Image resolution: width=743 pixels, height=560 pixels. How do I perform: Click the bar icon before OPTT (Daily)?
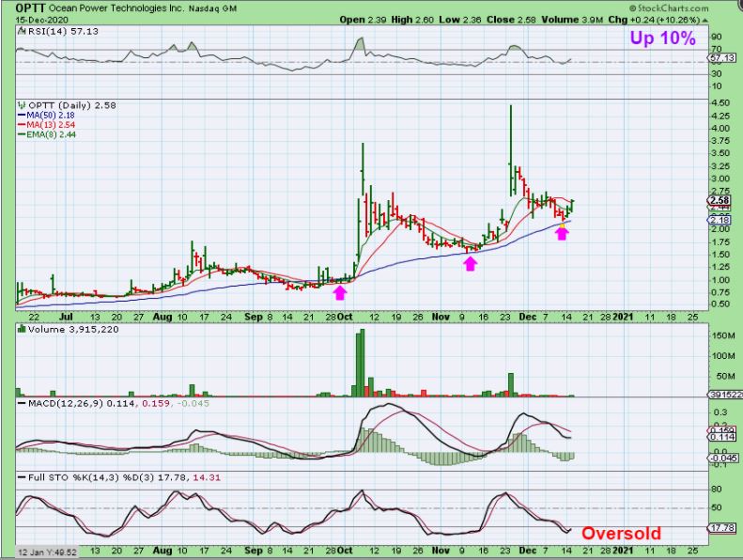click(x=22, y=105)
